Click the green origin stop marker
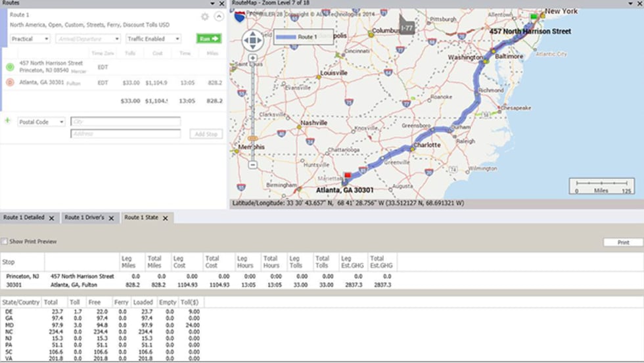The height and width of the screenshot is (363, 644). click(x=10, y=66)
